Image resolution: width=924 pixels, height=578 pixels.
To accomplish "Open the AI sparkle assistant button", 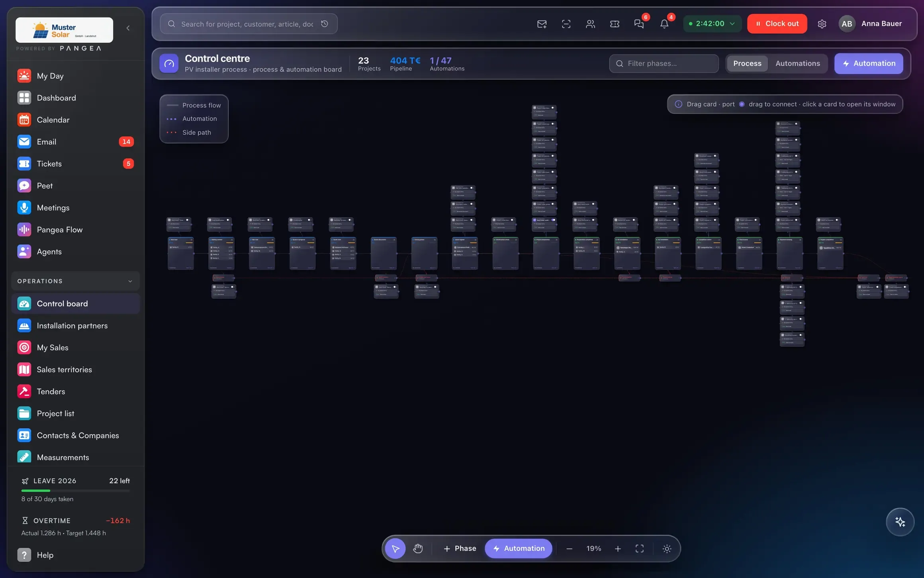I will [900, 522].
